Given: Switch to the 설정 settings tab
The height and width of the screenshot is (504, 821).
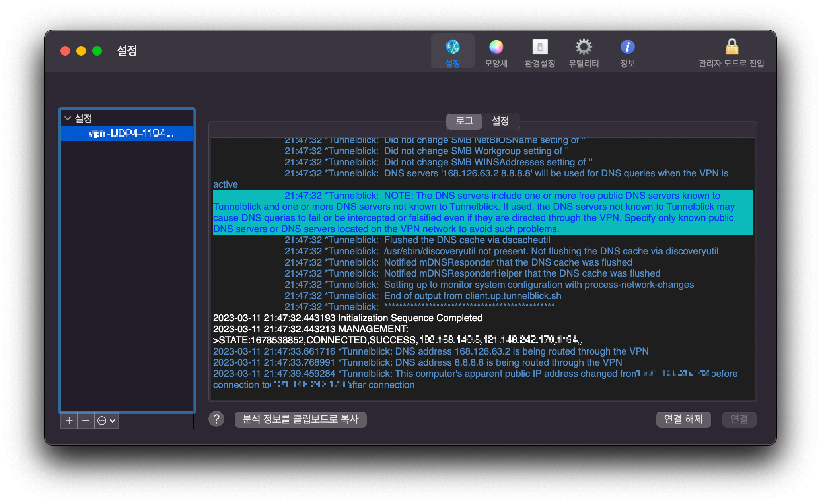Looking at the screenshot, I should [500, 121].
